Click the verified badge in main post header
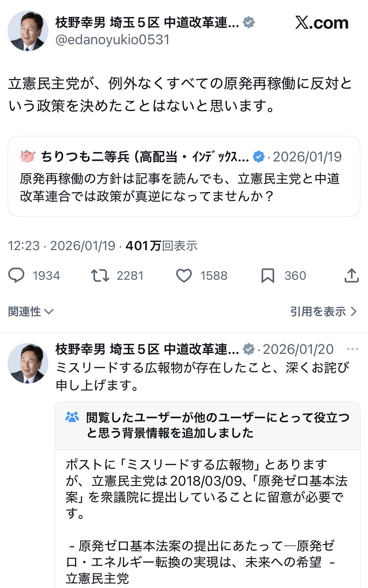Image resolution: width=368 pixels, height=588 pixels. [249, 23]
